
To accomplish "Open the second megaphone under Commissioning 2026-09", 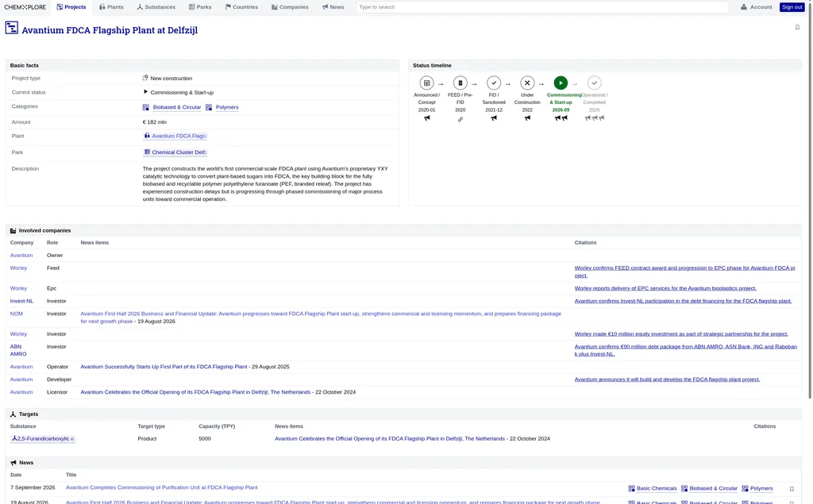I will 564,118.
